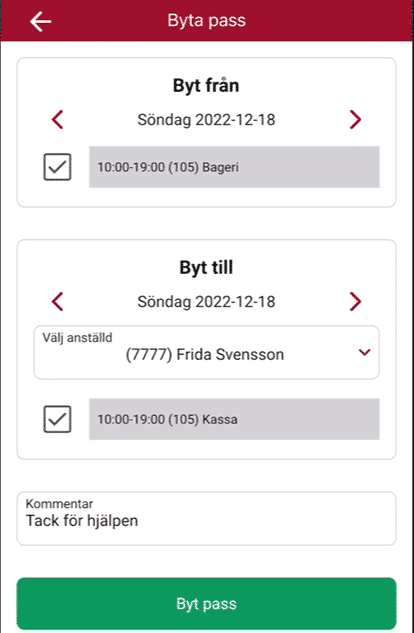Screen dimensions: 414x633
Task: Click the Välj anställd field label
Action: [x=77, y=337]
